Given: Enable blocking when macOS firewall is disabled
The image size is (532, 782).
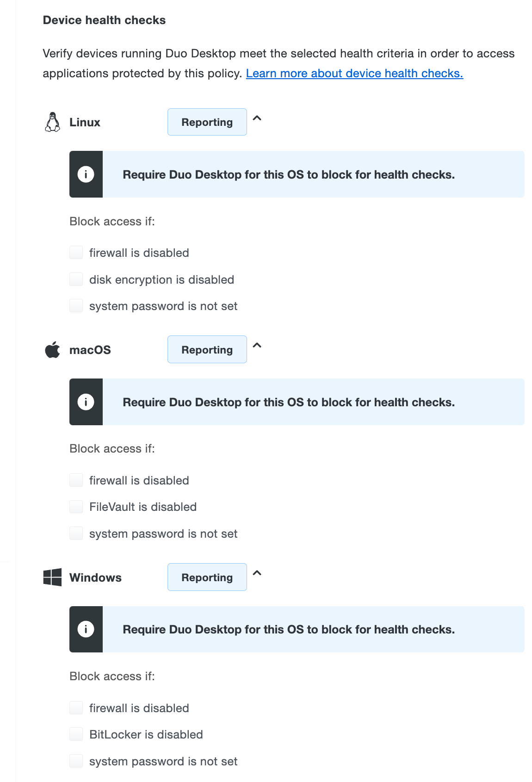Looking at the screenshot, I should point(76,480).
